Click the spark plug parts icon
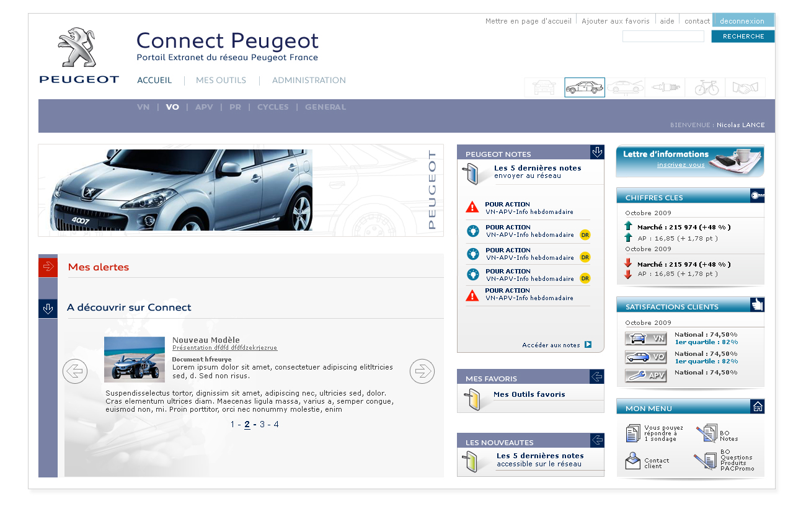 click(x=665, y=88)
